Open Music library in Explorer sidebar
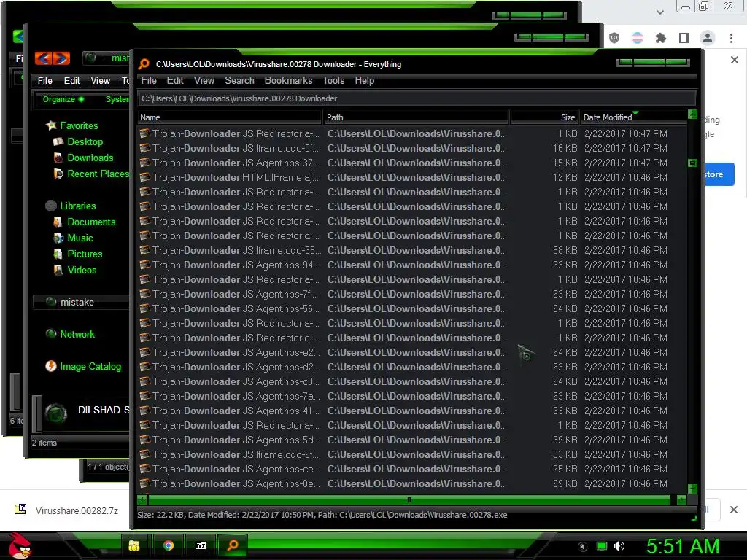 tap(80, 238)
